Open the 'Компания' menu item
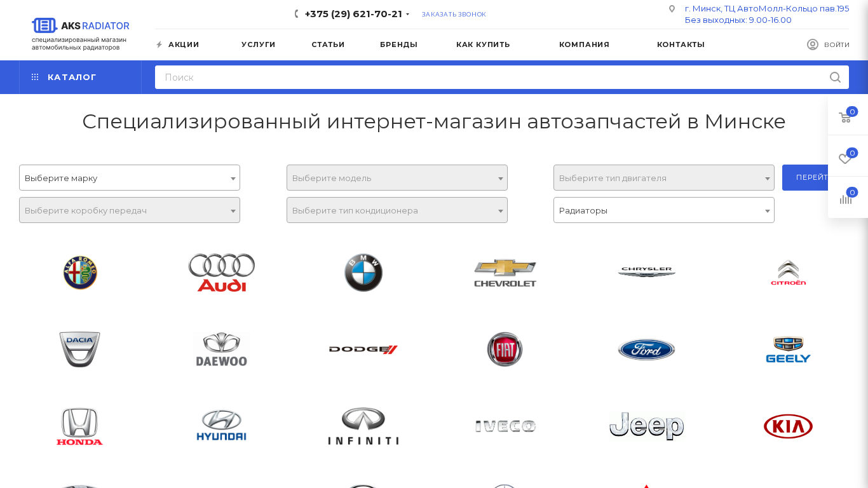Image resolution: width=868 pixels, height=488 pixels. [584, 44]
